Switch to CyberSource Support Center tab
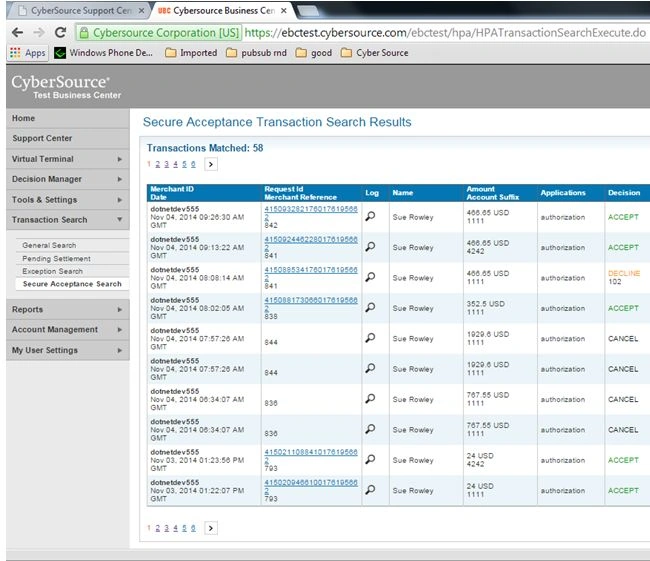This screenshot has height=561, width=650. click(x=81, y=11)
